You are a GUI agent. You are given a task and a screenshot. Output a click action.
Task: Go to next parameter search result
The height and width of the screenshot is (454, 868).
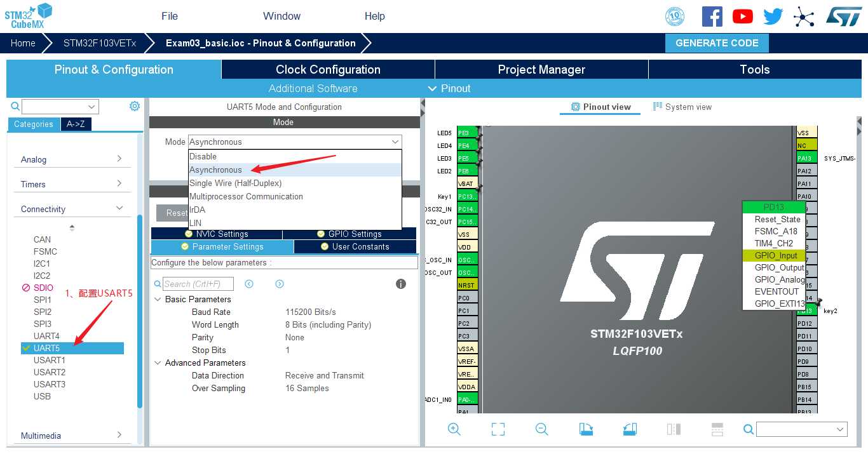[280, 284]
